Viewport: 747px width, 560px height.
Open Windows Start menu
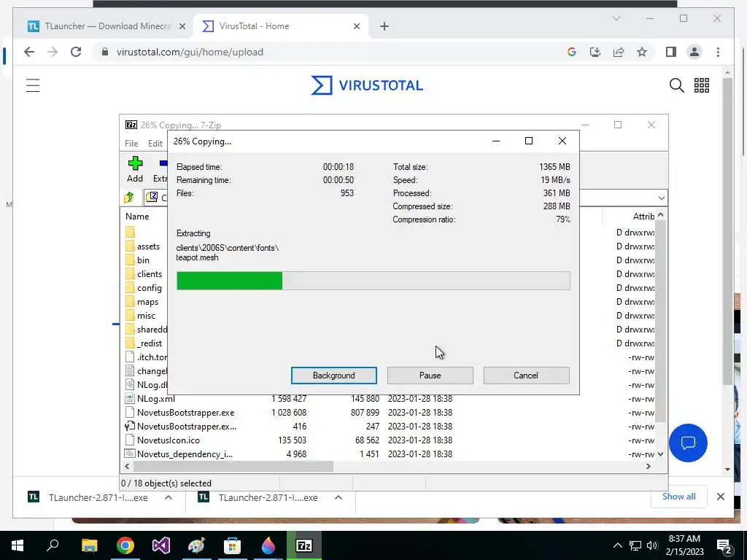18,545
